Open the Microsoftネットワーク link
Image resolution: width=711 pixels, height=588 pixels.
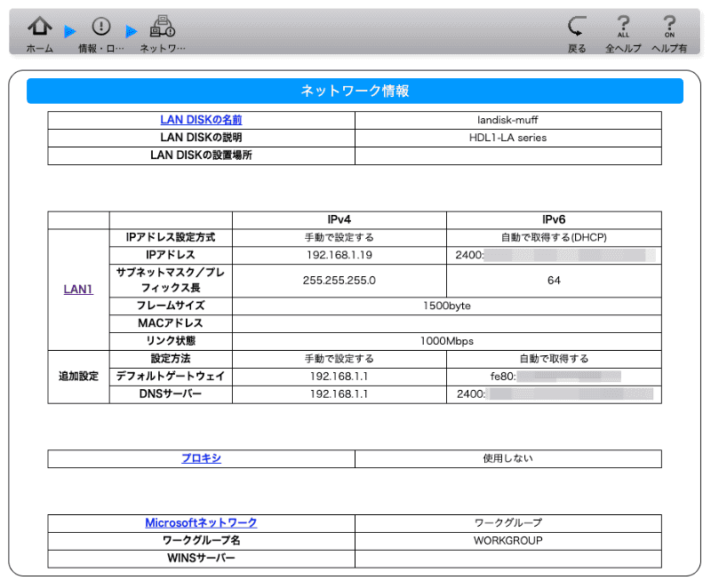coord(201,523)
